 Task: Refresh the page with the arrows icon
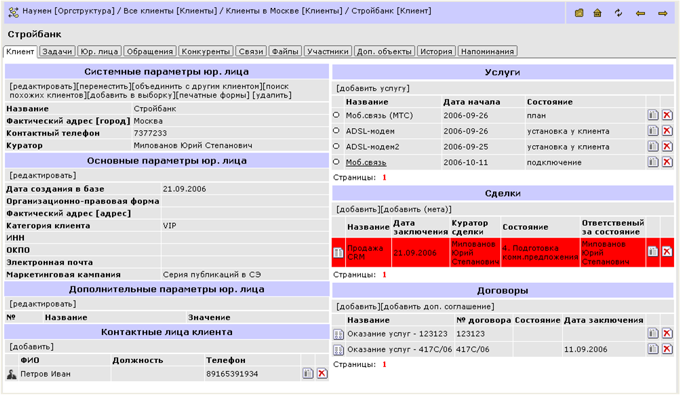(x=618, y=13)
